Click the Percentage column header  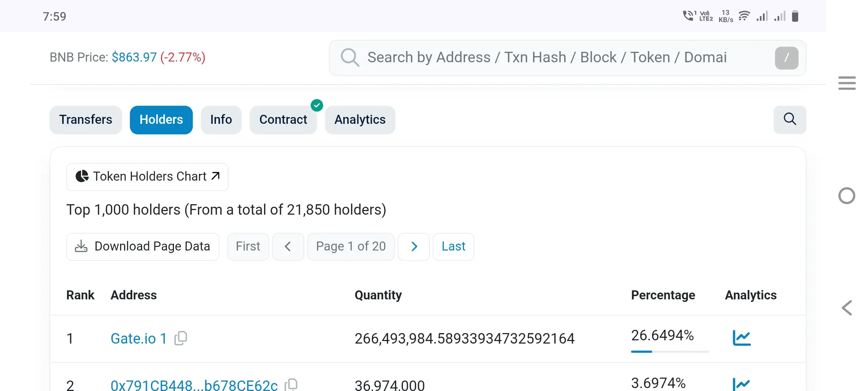point(663,295)
